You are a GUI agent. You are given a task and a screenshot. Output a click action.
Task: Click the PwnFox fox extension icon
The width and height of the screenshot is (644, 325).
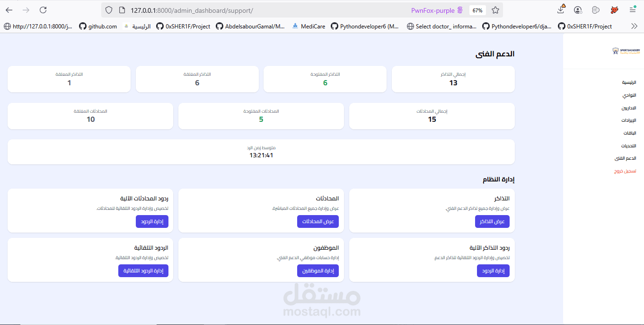[x=614, y=10]
